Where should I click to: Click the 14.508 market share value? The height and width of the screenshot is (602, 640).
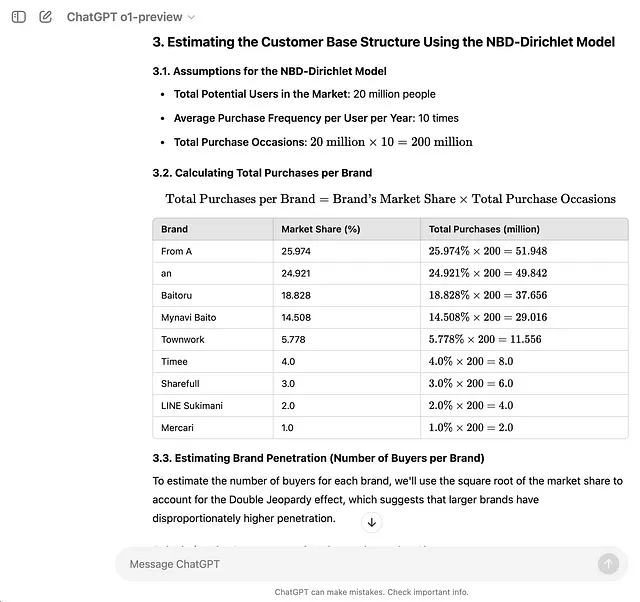[x=296, y=318]
